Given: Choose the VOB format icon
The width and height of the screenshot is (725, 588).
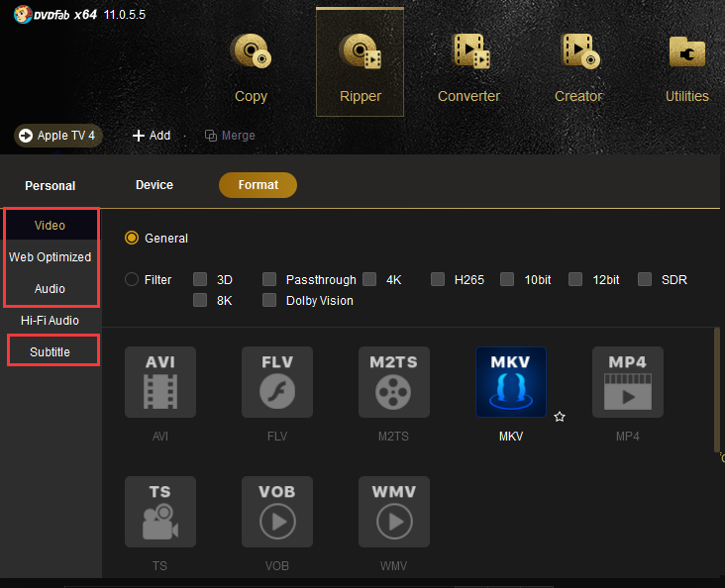Looking at the screenshot, I should (277, 512).
